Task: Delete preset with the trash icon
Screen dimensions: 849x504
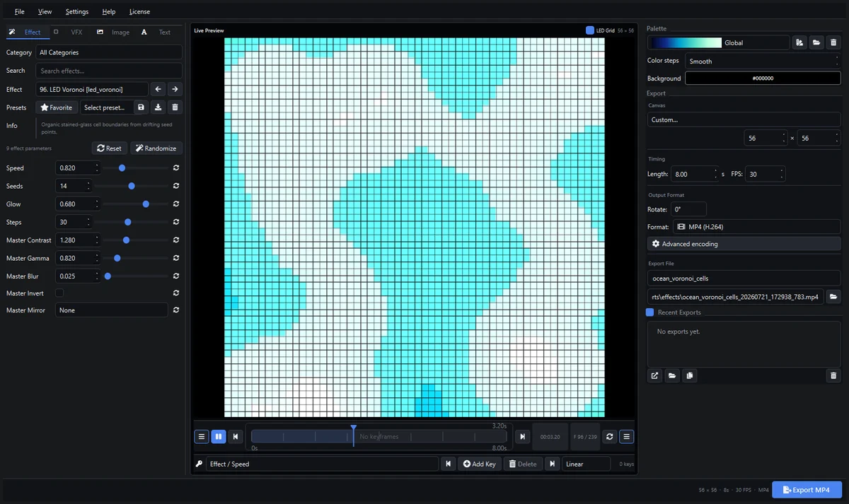Action: pos(175,107)
